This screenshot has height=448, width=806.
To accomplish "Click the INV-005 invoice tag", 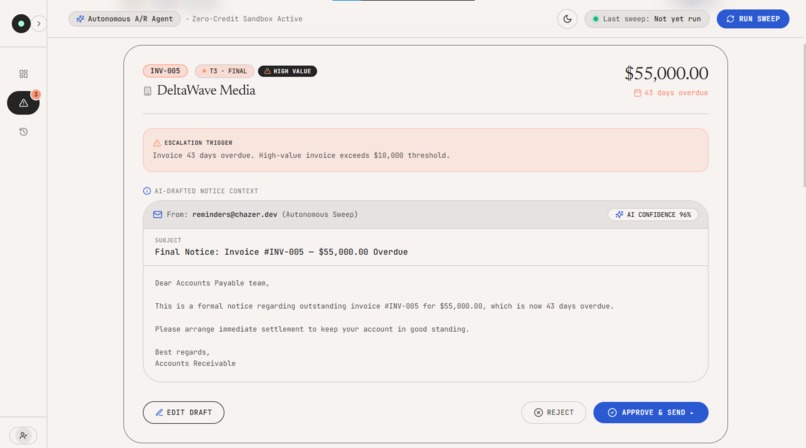I will click(x=165, y=71).
